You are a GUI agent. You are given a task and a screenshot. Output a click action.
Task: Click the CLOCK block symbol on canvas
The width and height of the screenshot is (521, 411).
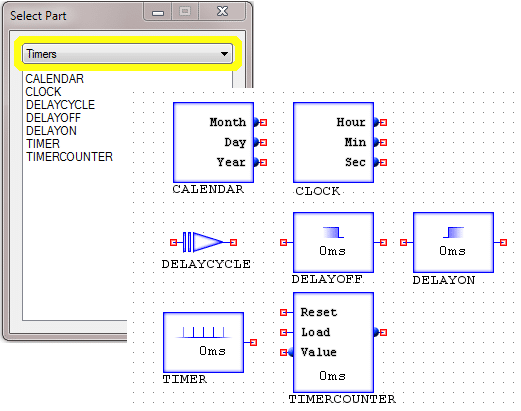click(333, 142)
